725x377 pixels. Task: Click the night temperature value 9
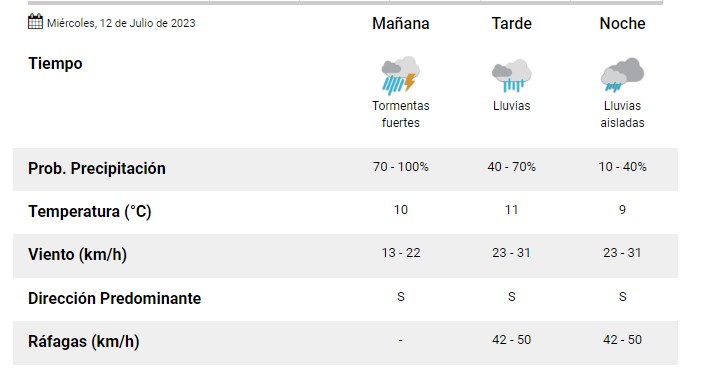click(622, 210)
